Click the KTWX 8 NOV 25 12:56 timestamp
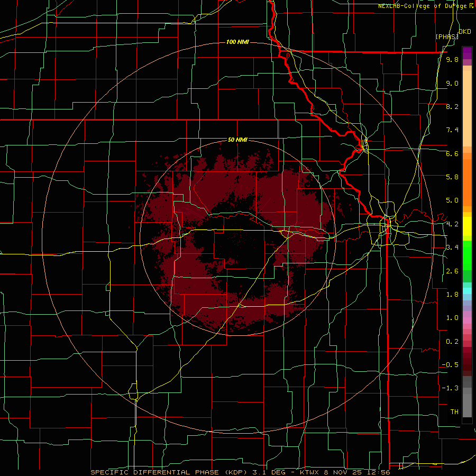The height and width of the screenshot is (476, 476). pyautogui.click(x=345, y=472)
